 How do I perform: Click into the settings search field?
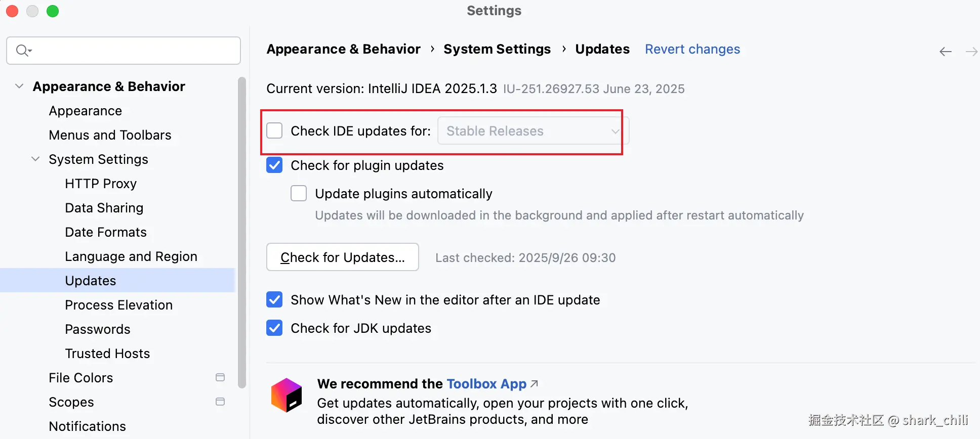(132, 51)
